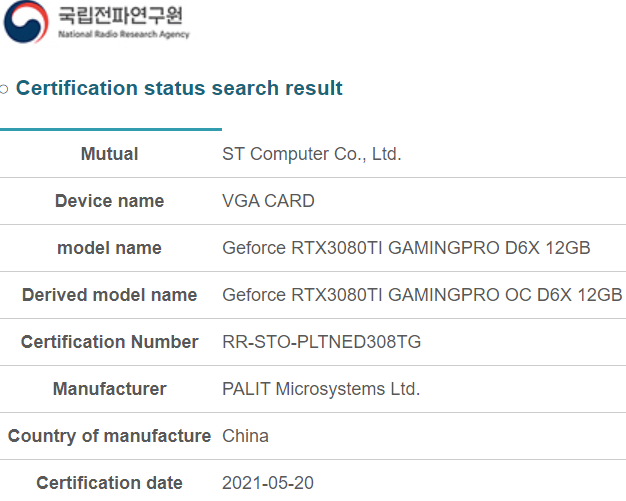Click the Derived model name label
This screenshot has height=501, width=626.
coord(109,295)
